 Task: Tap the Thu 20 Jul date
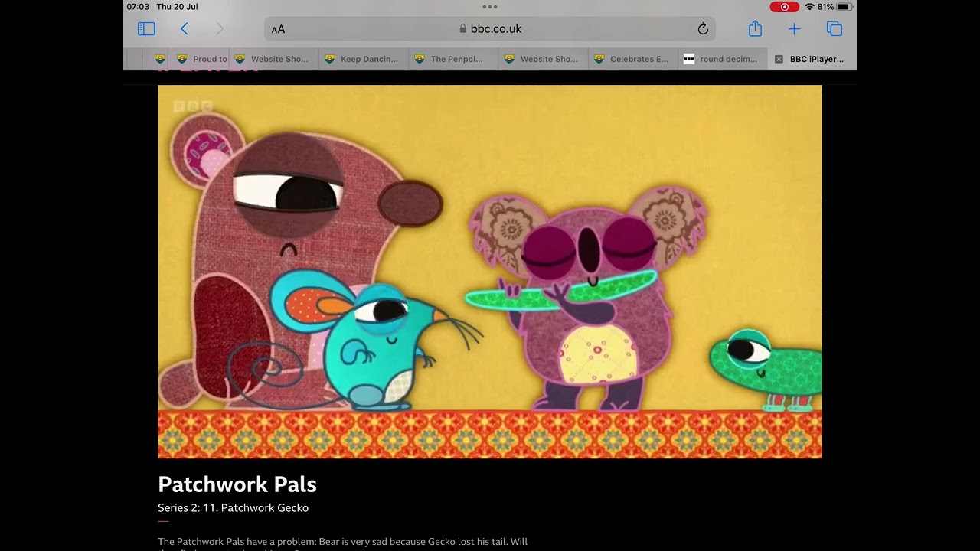(x=177, y=7)
